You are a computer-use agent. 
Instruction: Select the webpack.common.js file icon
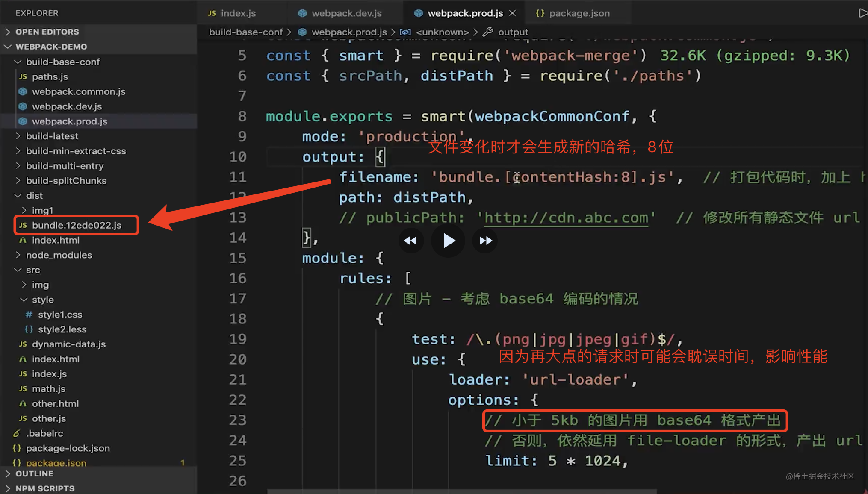[x=23, y=91]
